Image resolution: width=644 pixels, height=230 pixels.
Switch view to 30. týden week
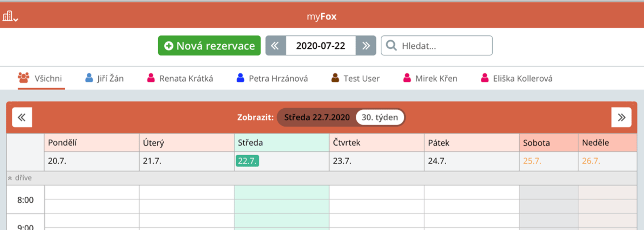tap(380, 117)
